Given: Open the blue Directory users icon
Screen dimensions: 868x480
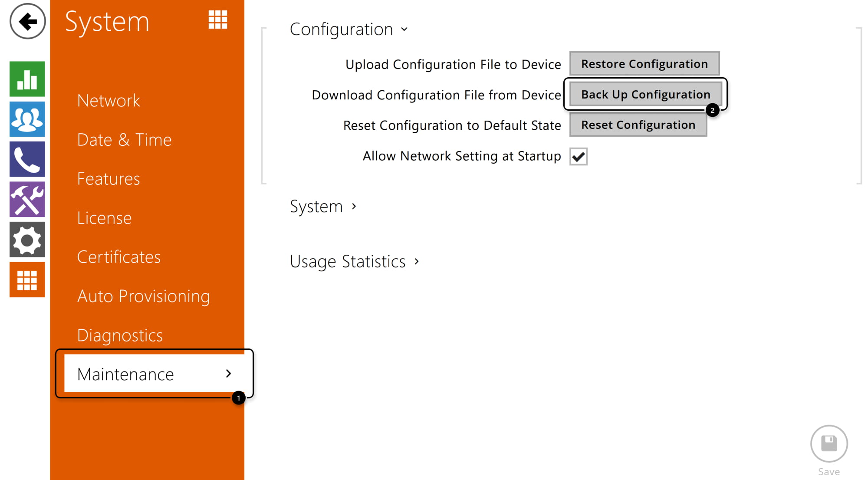Looking at the screenshot, I should (27, 119).
